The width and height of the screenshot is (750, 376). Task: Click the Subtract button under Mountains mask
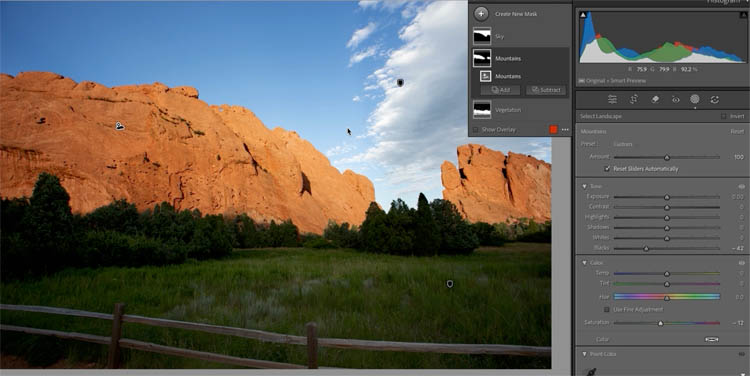click(x=546, y=90)
